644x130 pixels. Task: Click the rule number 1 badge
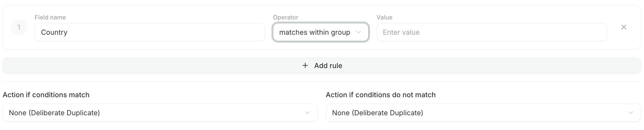pyautogui.click(x=19, y=27)
